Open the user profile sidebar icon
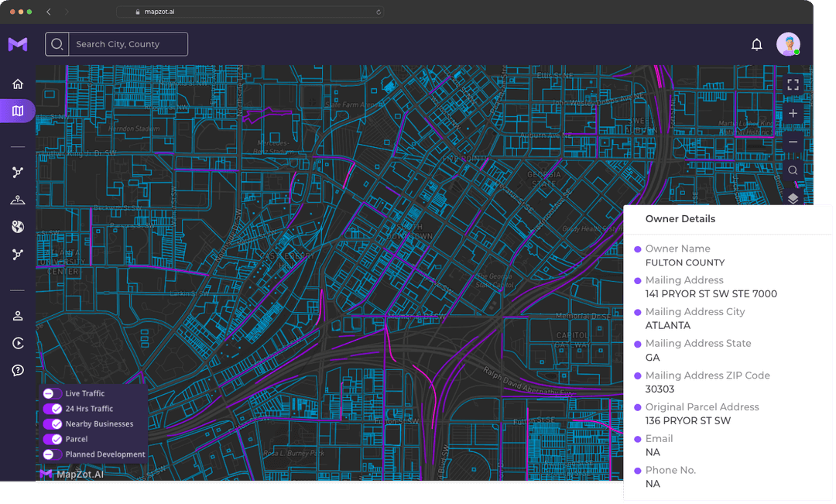This screenshot has width=836, height=504. click(18, 316)
